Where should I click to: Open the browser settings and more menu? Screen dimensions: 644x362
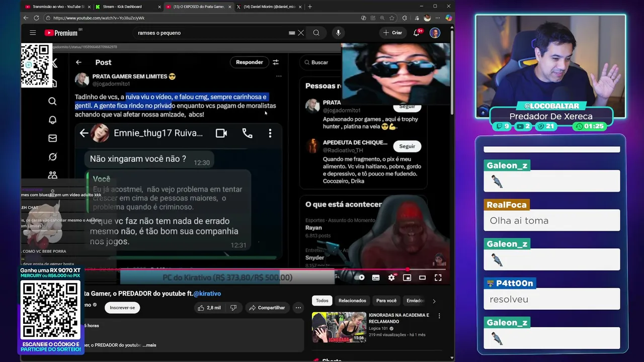tap(437, 18)
